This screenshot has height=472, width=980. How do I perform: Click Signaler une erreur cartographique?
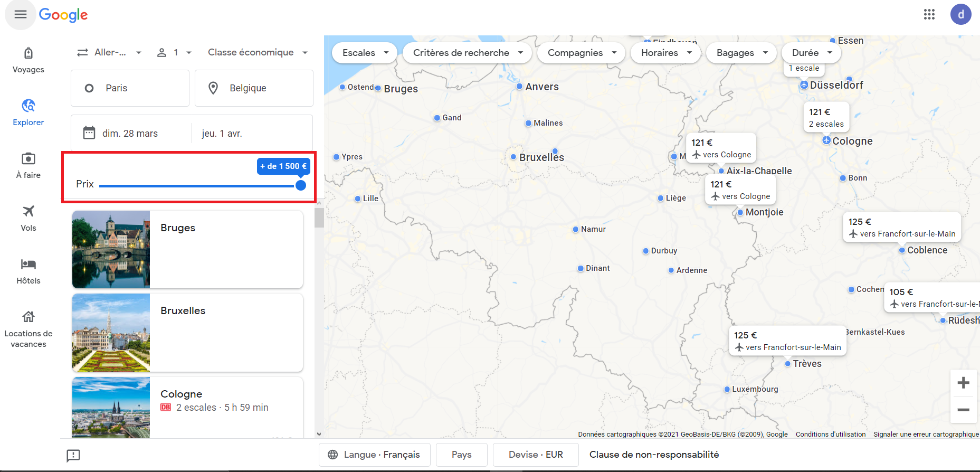point(926,435)
